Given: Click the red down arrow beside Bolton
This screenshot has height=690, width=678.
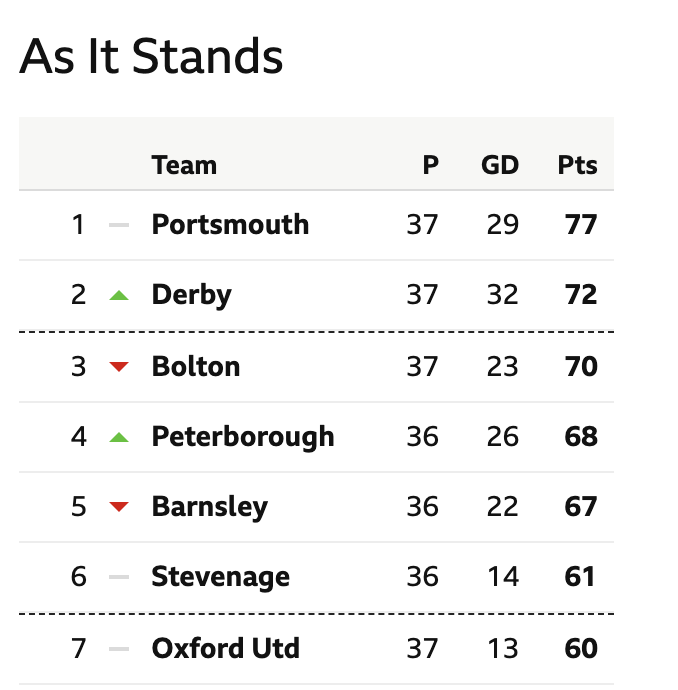Looking at the screenshot, I should (x=119, y=367).
